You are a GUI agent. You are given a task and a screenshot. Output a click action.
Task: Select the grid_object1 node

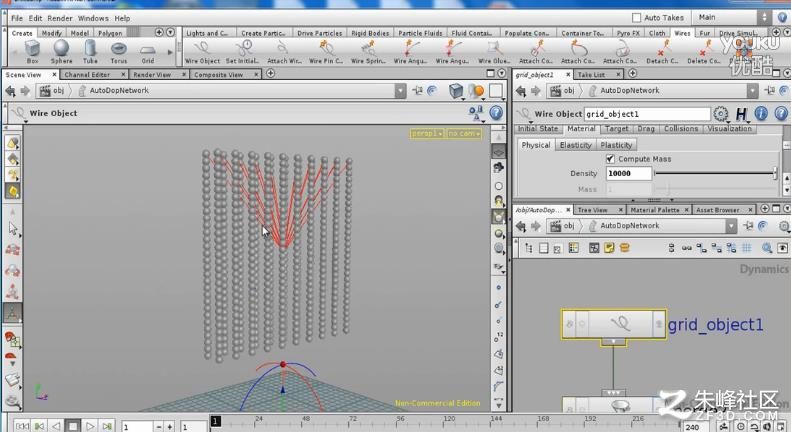click(x=613, y=324)
